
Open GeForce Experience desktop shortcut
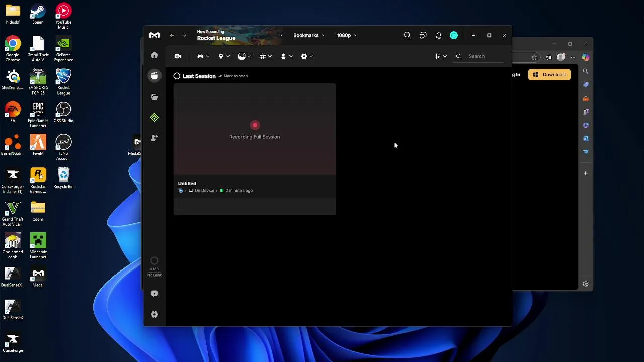click(x=63, y=49)
